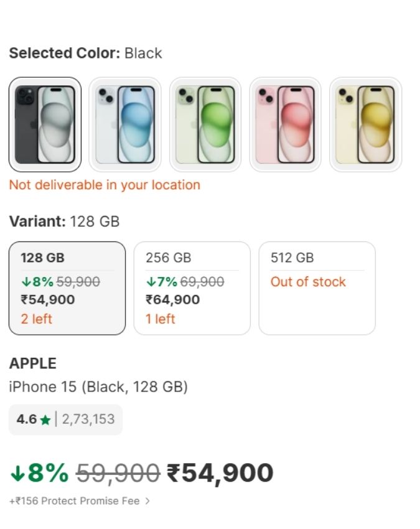This screenshot has height=529, width=420.
Task: Expand the Protect Promise Fee chevron
Action: pos(147,500)
